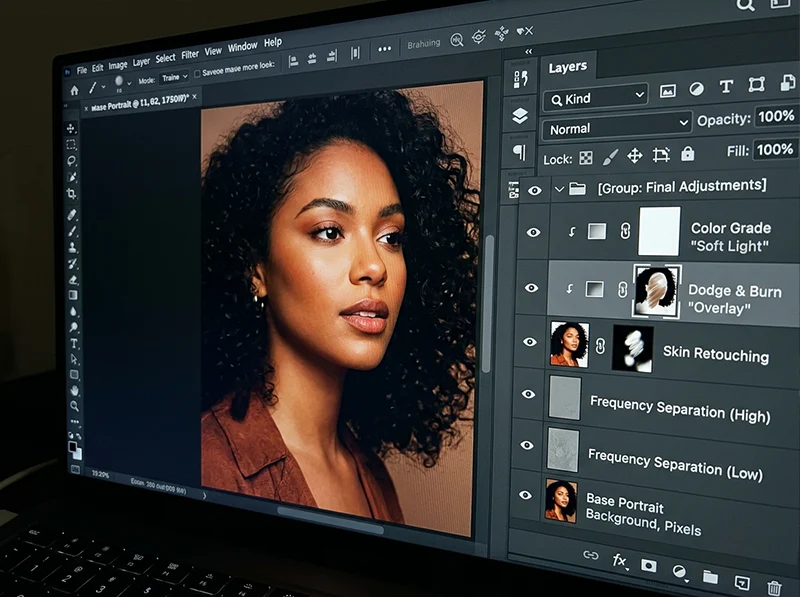This screenshot has height=597, width=800.
Task: Close the Portrait document tab
Action: pyautogui.click(x=194, y=95)
